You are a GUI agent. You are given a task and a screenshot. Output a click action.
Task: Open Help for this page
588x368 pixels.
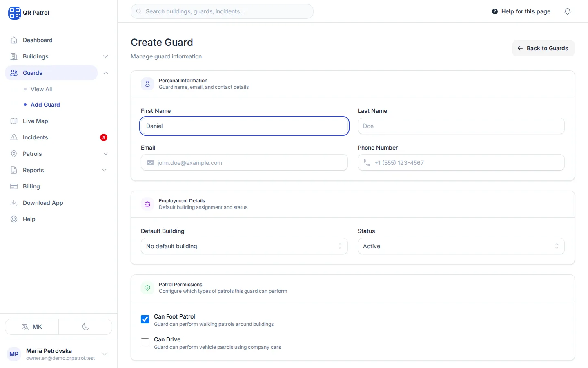tap(521, 11)
